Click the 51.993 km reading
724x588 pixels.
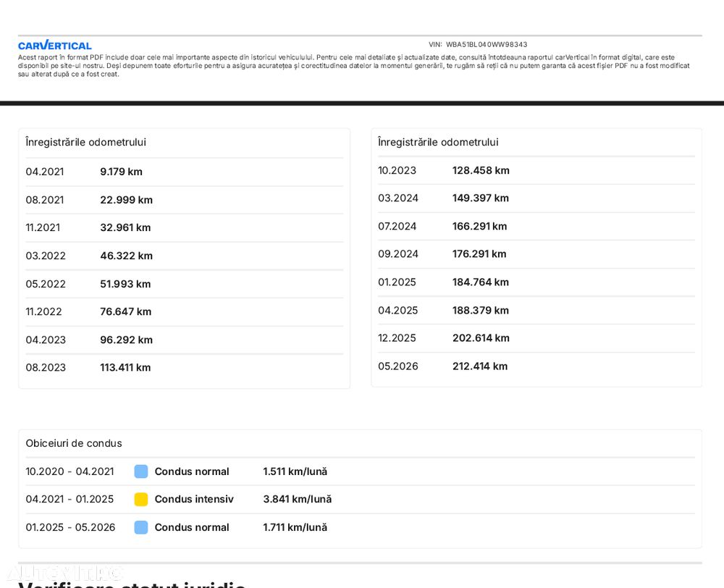(x=125, y=284)
